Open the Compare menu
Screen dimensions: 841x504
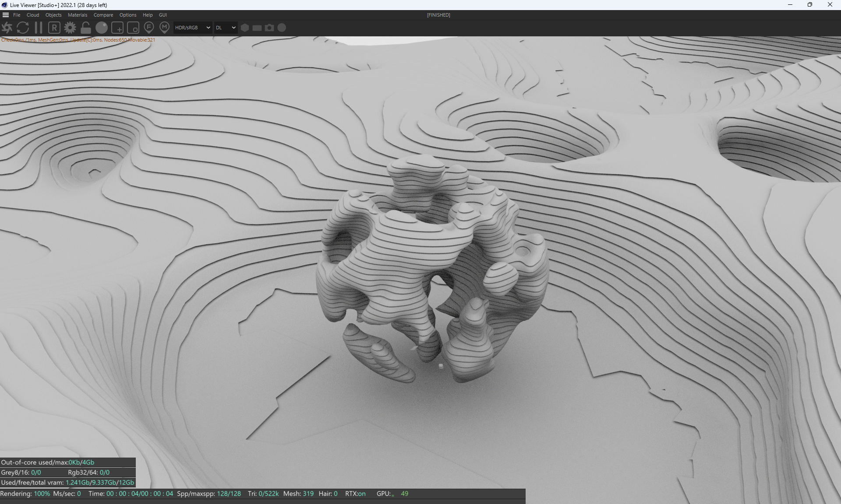coord(103,15)
